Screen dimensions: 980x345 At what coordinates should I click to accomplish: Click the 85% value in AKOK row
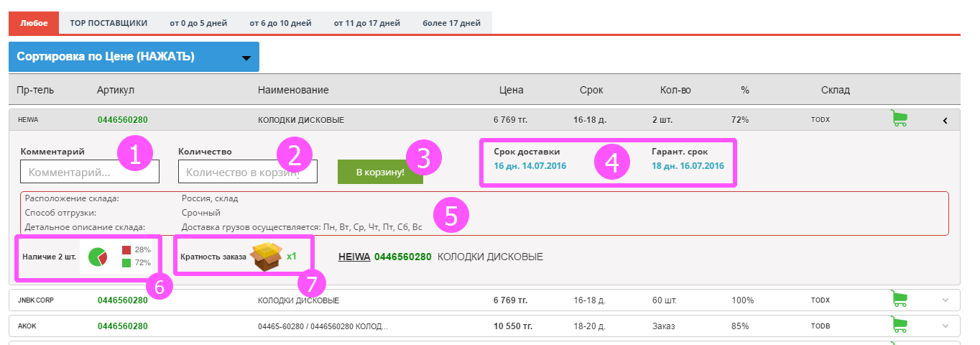point(740,326)
